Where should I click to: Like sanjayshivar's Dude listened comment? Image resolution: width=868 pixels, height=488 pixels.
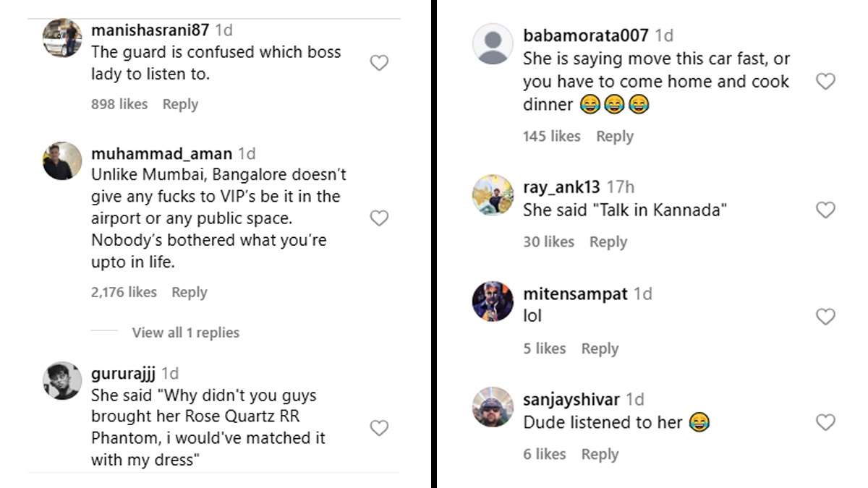click(x=825, y=422)
